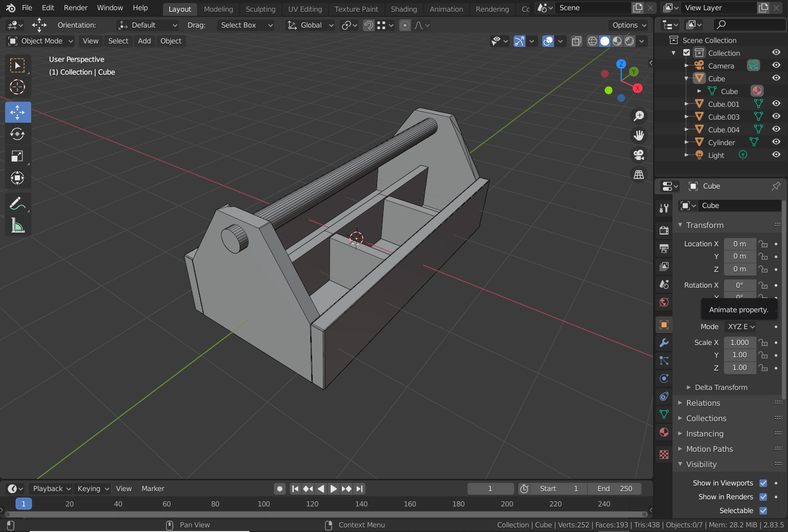This screenshot has height=532, width=788.
Task: Select the Select Box tool
Action: (17, 65)
